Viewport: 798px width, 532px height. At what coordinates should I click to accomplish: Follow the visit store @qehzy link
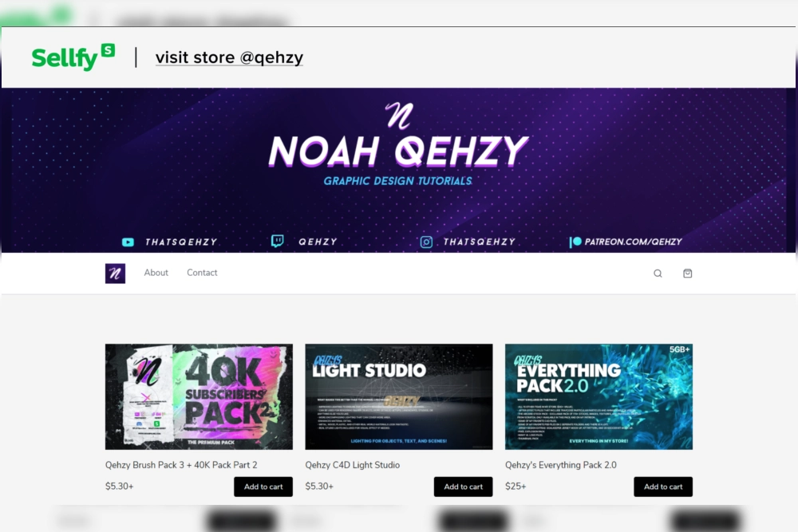[x=229, y=57]
